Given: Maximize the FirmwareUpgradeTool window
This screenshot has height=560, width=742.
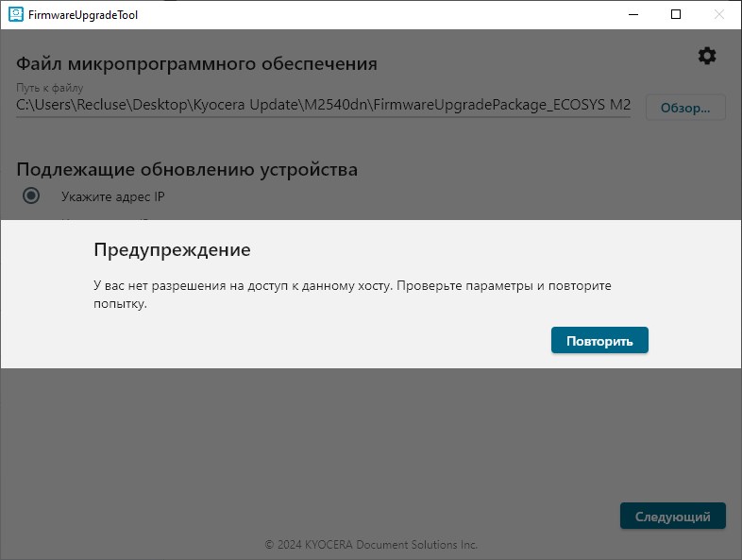Looking at the screenshot, I should click(676, 15).
